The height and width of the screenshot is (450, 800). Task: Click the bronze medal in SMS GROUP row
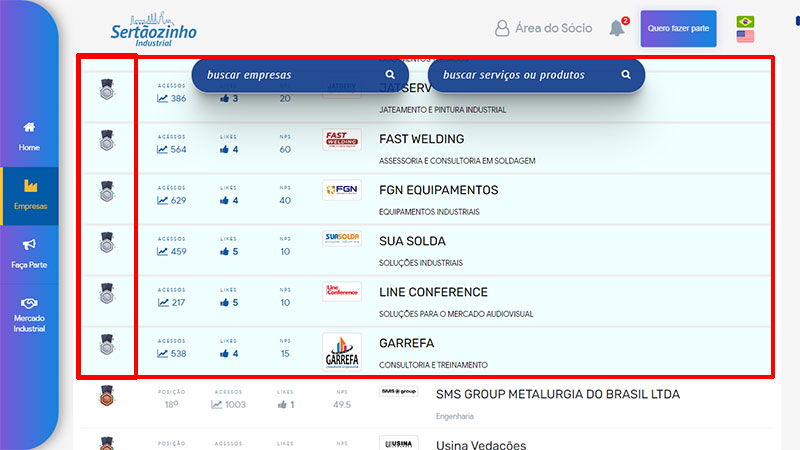point(107,395)
